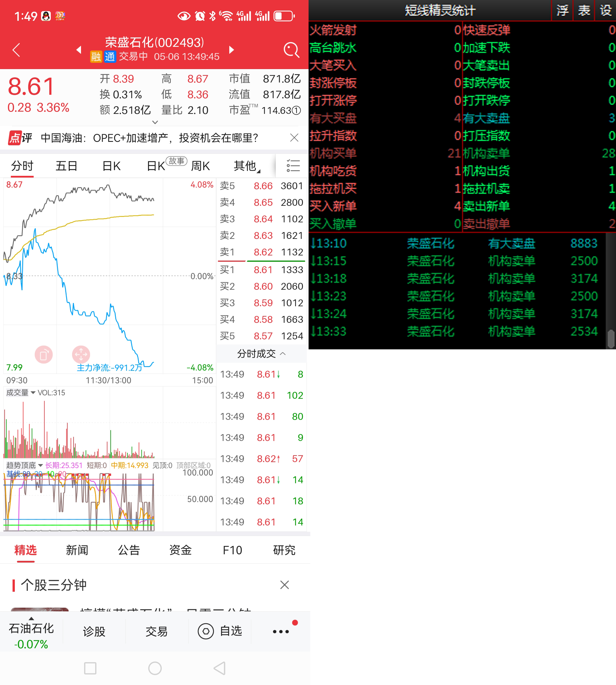616x685 pixels.
Task: Open the 新闻 info tab
Action: click(x=77, y=550)
